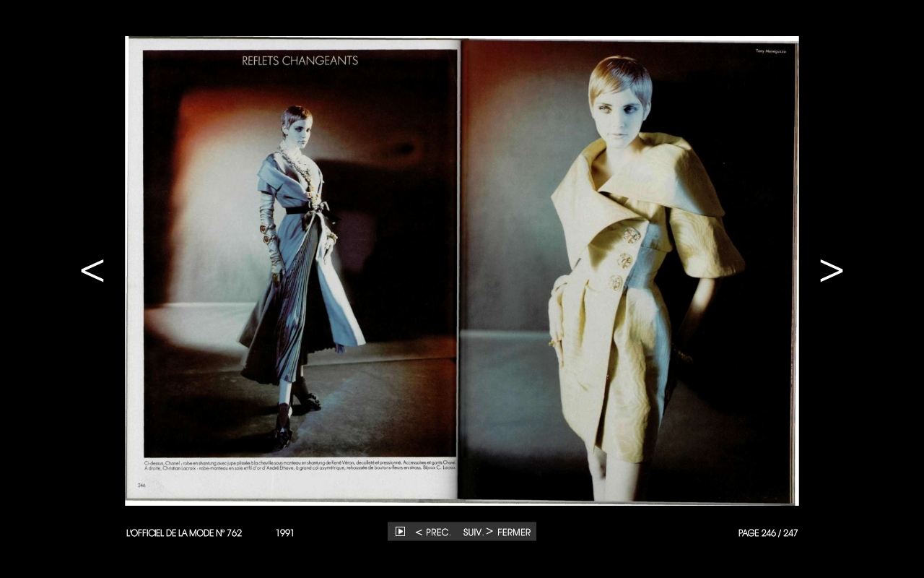The image size is (924, 578).
Task: Go back using the PREC. button
Action: pyautogui.click(x=433, y=532)
